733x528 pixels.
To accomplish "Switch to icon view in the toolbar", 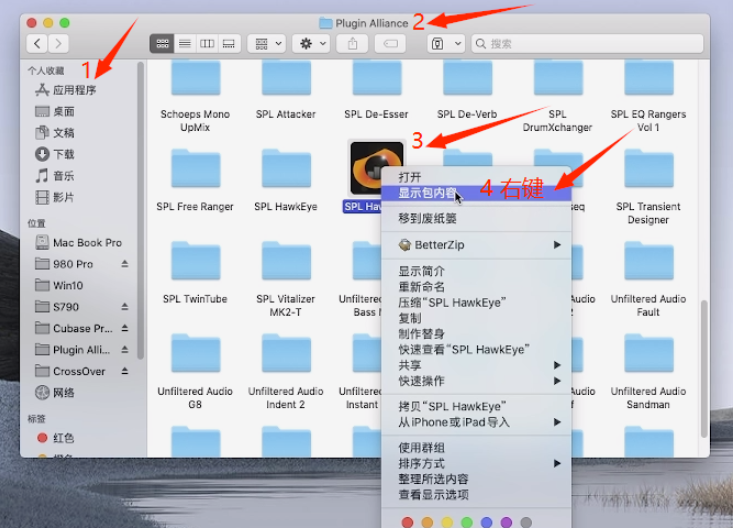I will tap(162, 43).
